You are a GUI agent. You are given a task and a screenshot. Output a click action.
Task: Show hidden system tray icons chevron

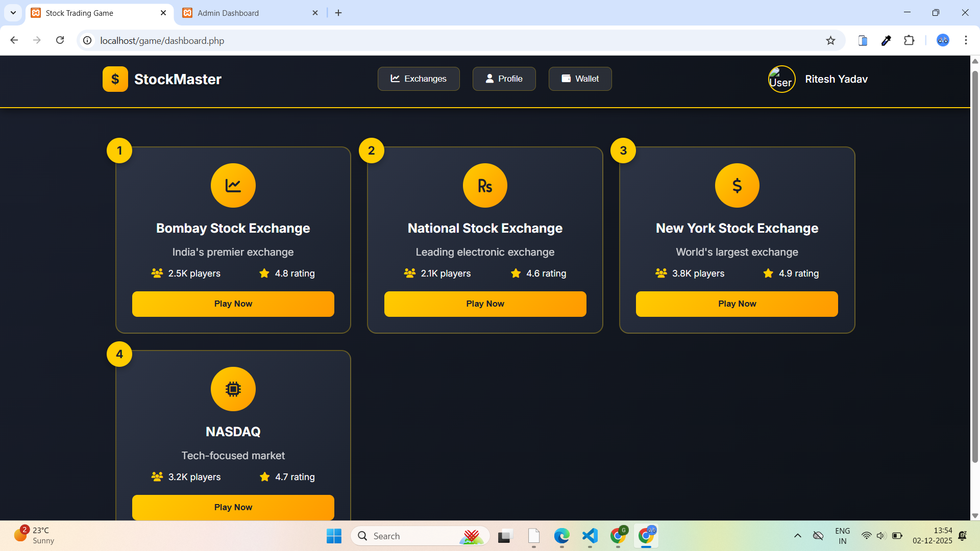[797, 536]
